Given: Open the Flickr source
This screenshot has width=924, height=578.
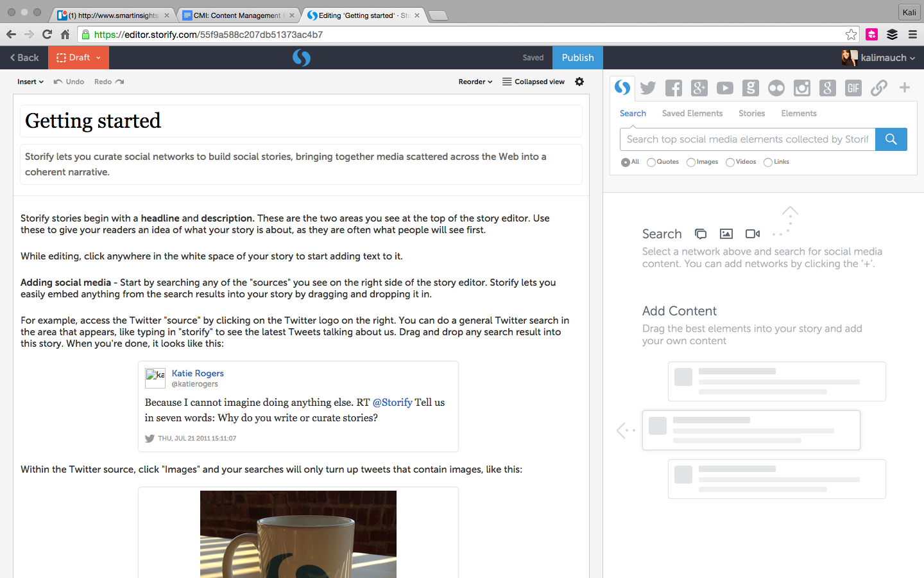Looking at the screenshot, I should [x=776, y=88].
